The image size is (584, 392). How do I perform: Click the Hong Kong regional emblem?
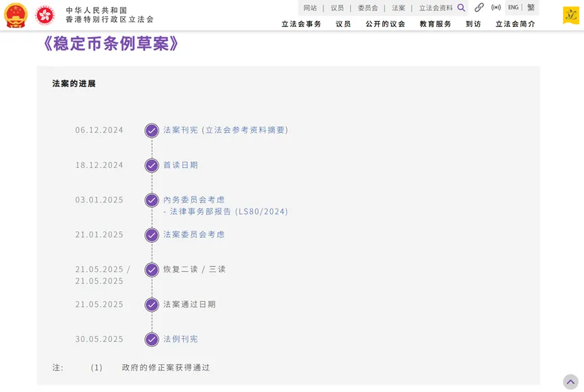click(x=45, y=15)
